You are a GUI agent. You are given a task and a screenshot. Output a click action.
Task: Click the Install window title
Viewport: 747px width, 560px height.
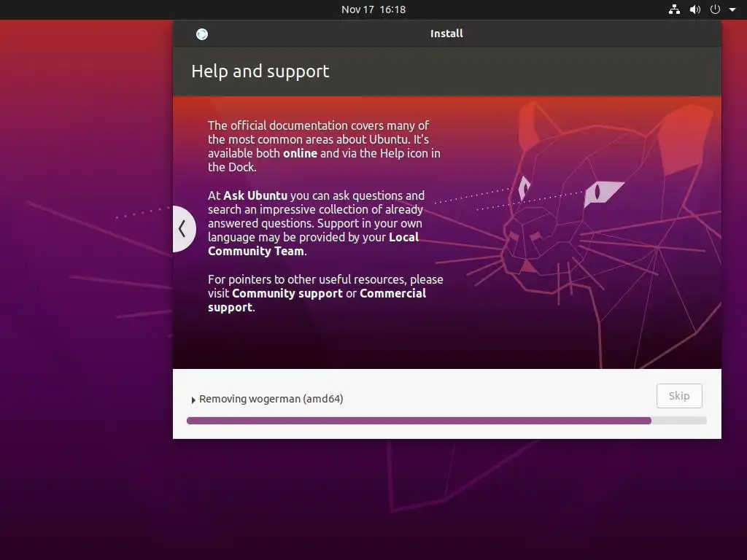click(446, 34)
